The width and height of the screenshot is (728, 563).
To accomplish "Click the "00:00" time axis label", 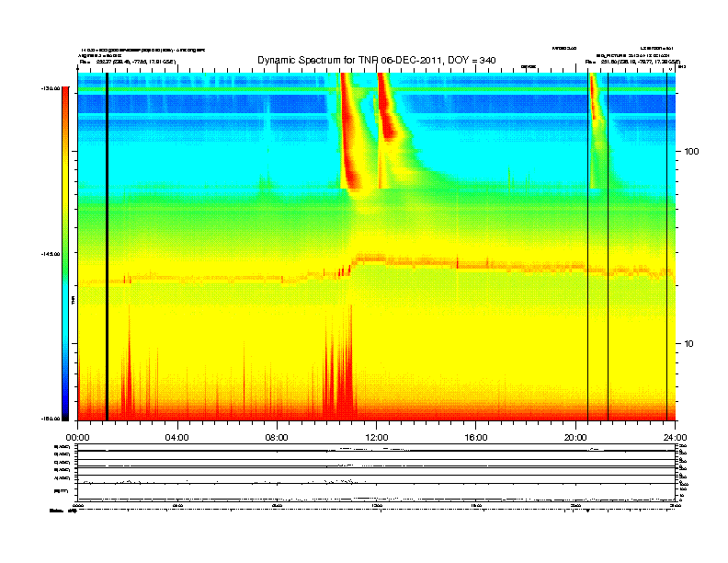I will tap(77, 438).
